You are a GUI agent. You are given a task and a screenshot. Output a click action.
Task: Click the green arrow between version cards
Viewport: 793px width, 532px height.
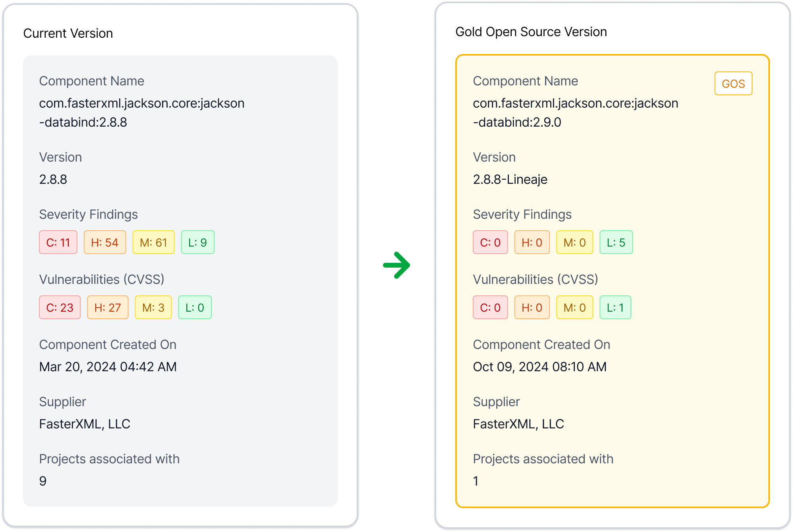click(x=396, y=265)
